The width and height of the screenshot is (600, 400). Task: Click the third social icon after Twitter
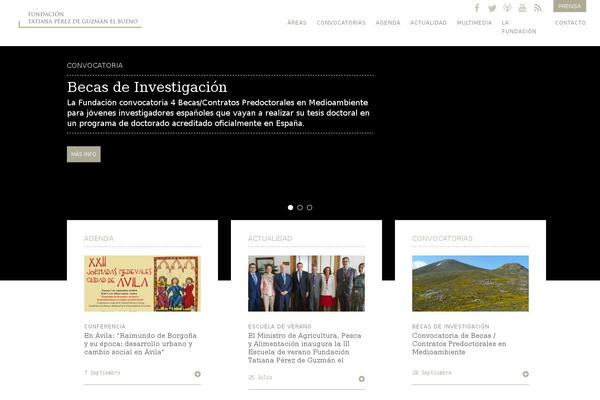pyautogui.click(x=507, y=8)
